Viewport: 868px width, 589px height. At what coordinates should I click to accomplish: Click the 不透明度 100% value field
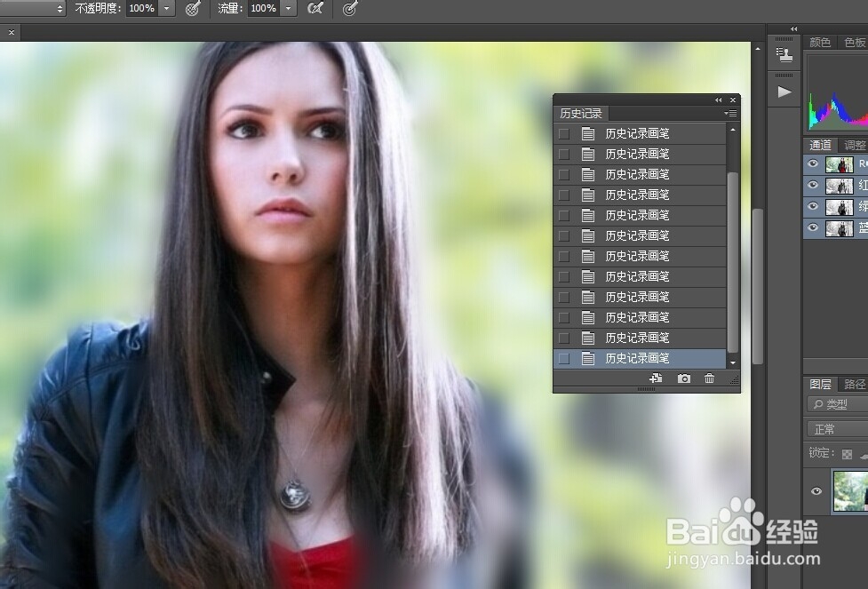[x=142, y=8]
